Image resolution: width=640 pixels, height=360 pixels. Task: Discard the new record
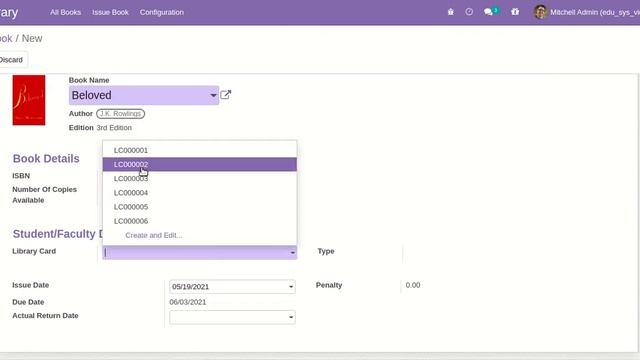click(12, 60)
